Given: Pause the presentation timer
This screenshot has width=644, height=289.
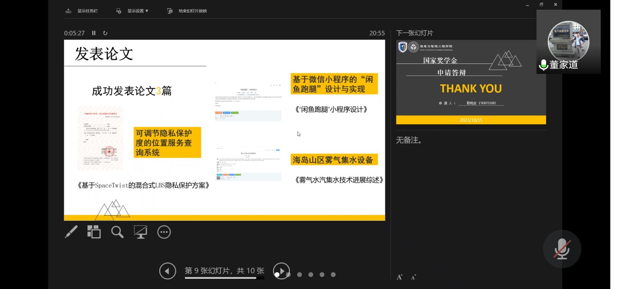Looking at the screenshot, I should (94, 33).
